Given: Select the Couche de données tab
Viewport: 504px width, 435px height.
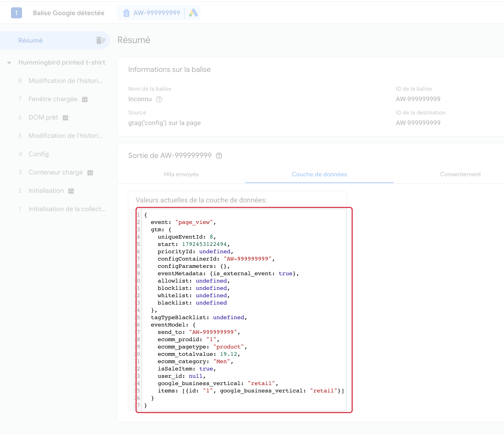Looking at the screenshot, I should point(319,174).
